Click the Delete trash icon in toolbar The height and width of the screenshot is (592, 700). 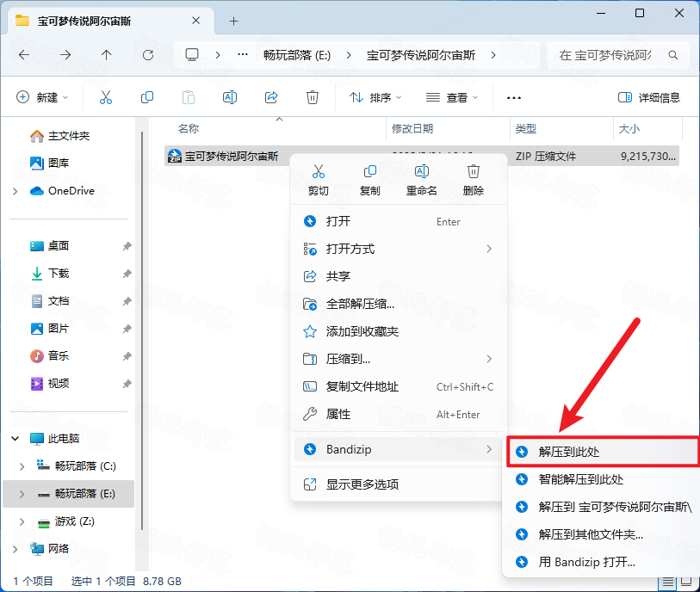click(x=312, y=97)
